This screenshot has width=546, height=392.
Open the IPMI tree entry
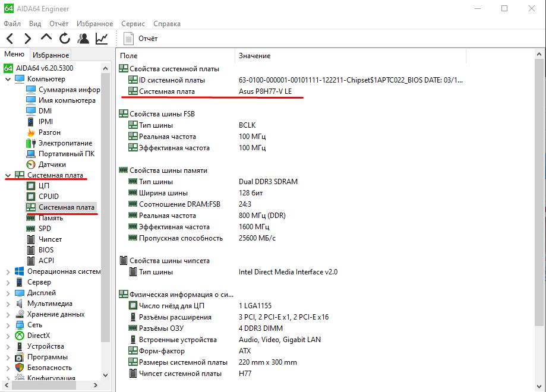coord(40,122)
